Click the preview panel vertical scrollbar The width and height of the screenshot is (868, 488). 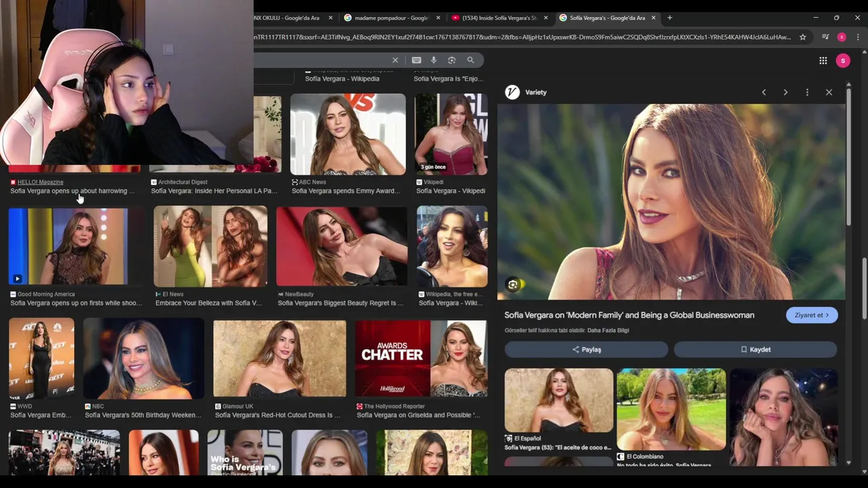(848, 156)
